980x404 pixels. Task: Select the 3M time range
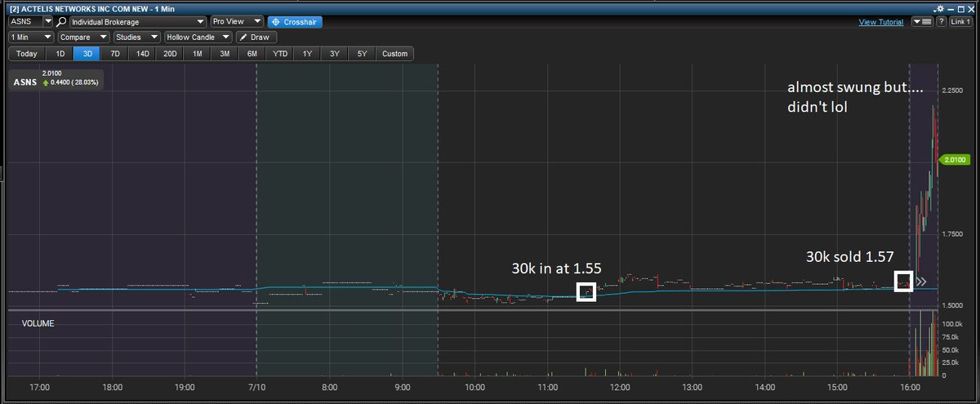(x=225, y=54)
